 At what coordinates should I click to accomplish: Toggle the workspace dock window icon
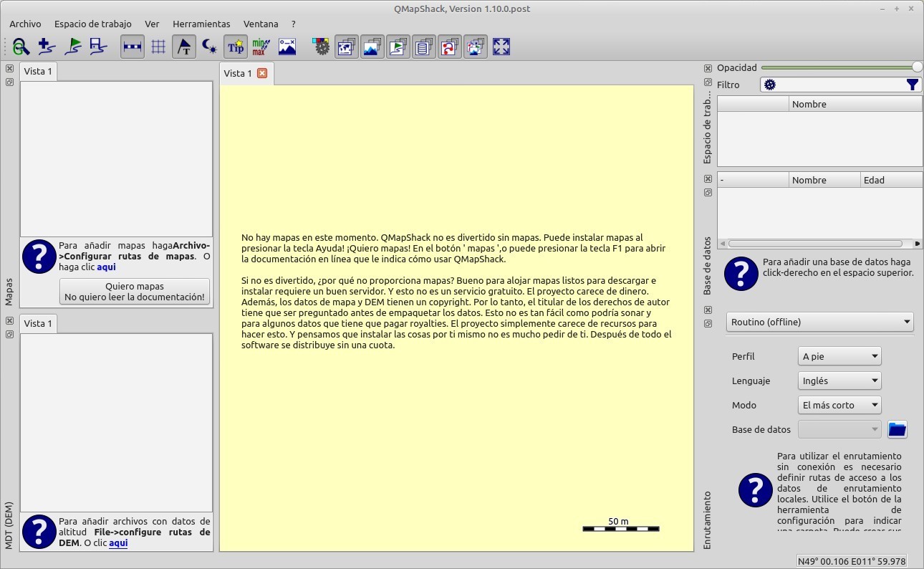pos(398,47)
